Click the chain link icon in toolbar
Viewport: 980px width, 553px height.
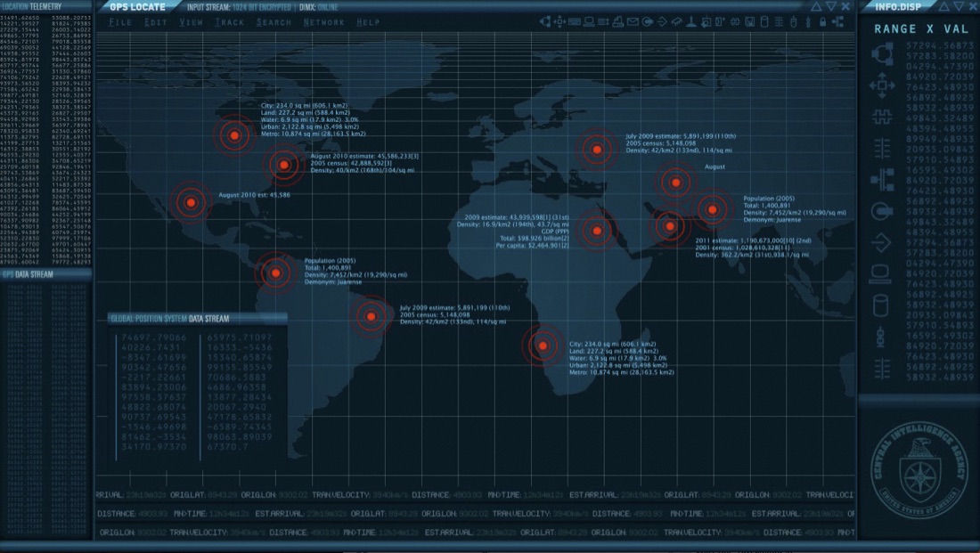click(x=808, y=22)
